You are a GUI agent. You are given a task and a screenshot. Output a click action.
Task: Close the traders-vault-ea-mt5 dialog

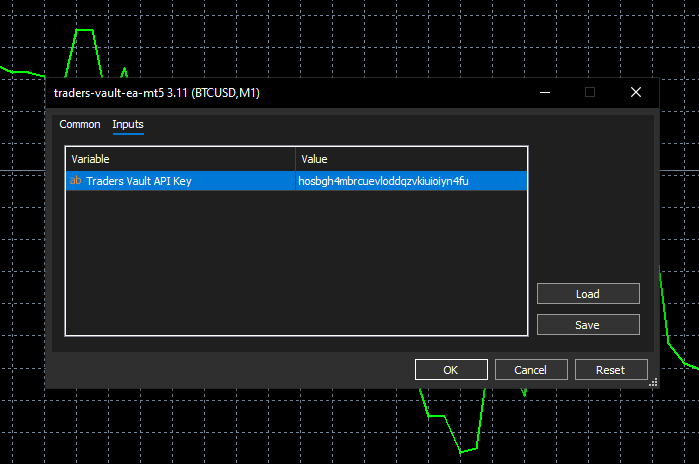[636, 92]
